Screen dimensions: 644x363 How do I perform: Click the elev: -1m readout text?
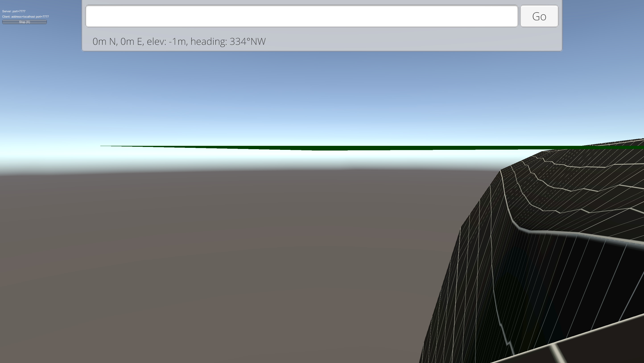(x=167, y=41)
